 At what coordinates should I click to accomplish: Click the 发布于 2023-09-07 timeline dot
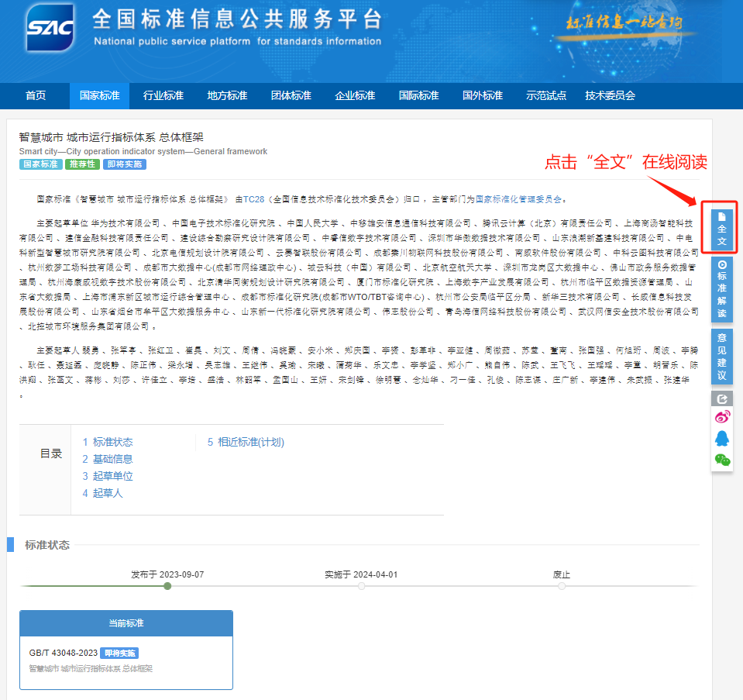pos(167,586)
